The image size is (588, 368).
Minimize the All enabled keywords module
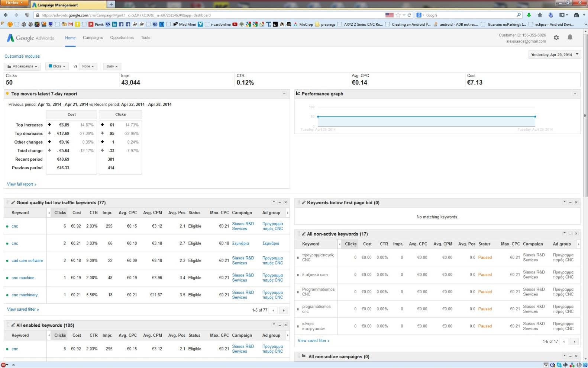tap(280, 325)
